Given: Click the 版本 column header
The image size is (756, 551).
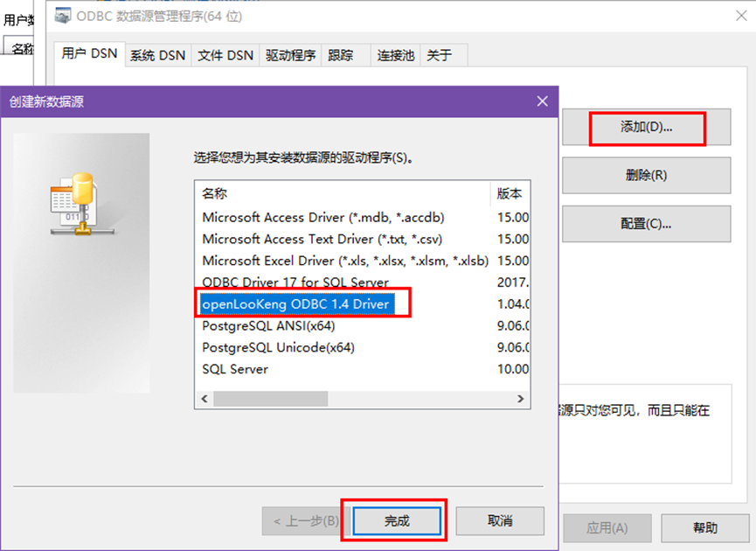Looking at the screenshot, I should coord(510,194).
